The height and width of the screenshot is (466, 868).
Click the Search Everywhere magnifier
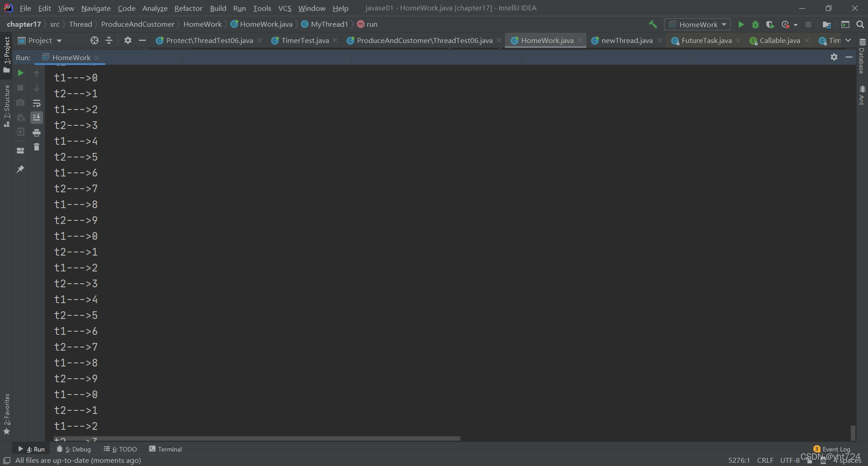pos(860,24)
